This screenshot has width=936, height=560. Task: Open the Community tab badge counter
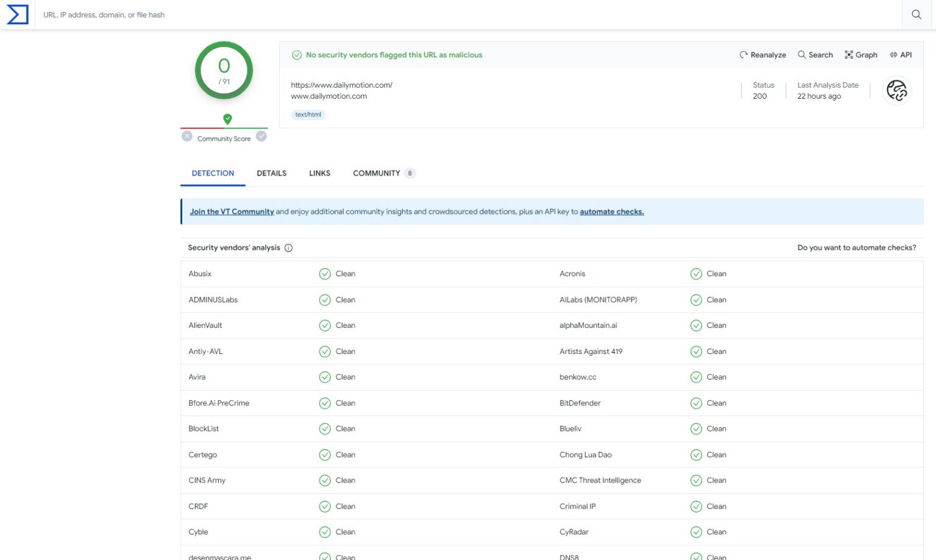411,173
